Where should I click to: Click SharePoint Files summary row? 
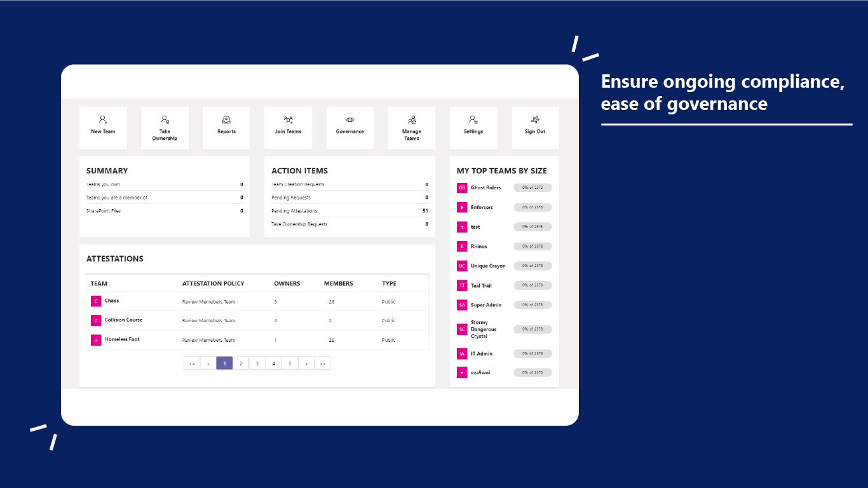[165, 211]
